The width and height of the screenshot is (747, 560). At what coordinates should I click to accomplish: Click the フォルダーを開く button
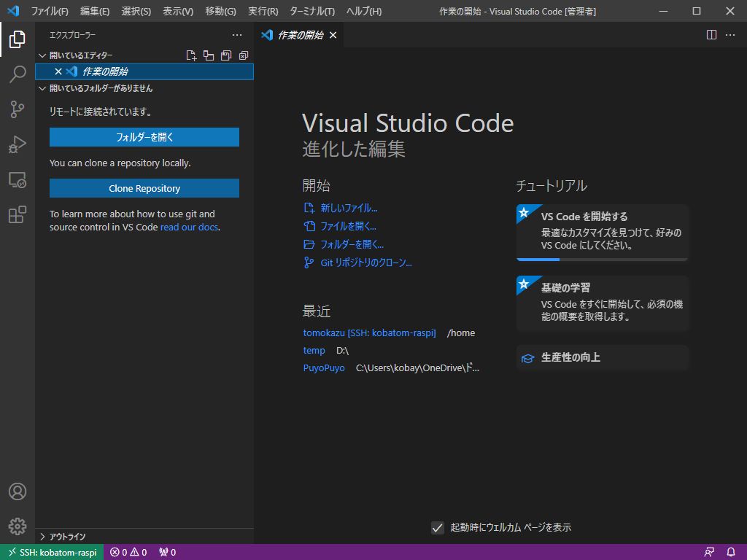tap(144, 137)
